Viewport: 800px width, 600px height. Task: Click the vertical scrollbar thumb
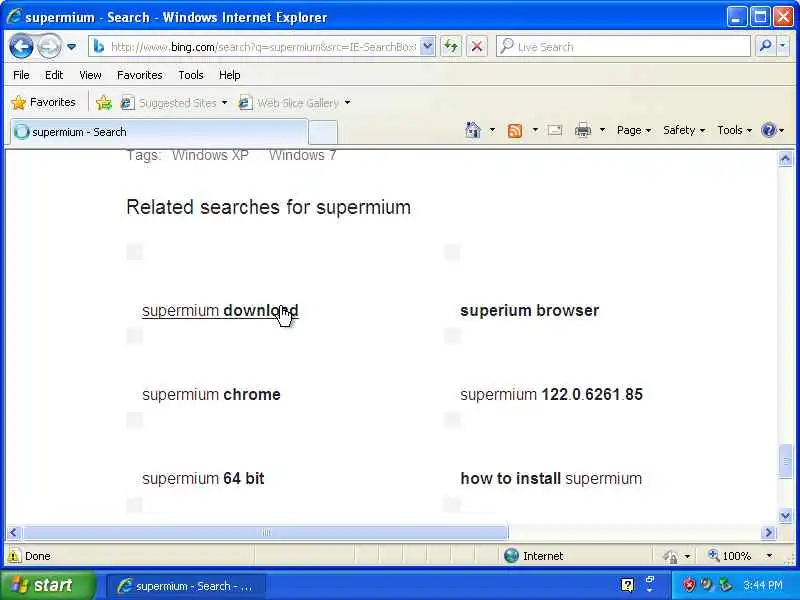(785, 462)
